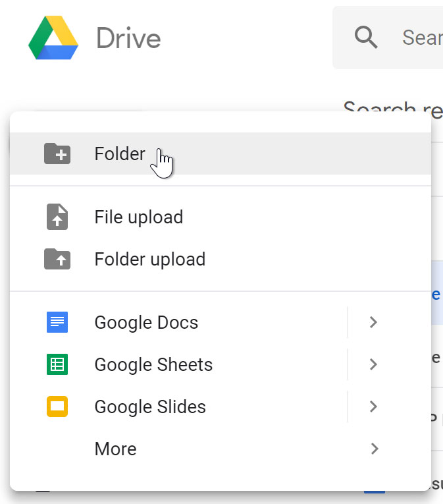Viewport: 443px width, 504px height.
Task: Click the yellow Google Slides icon
Action: point(57,406)
